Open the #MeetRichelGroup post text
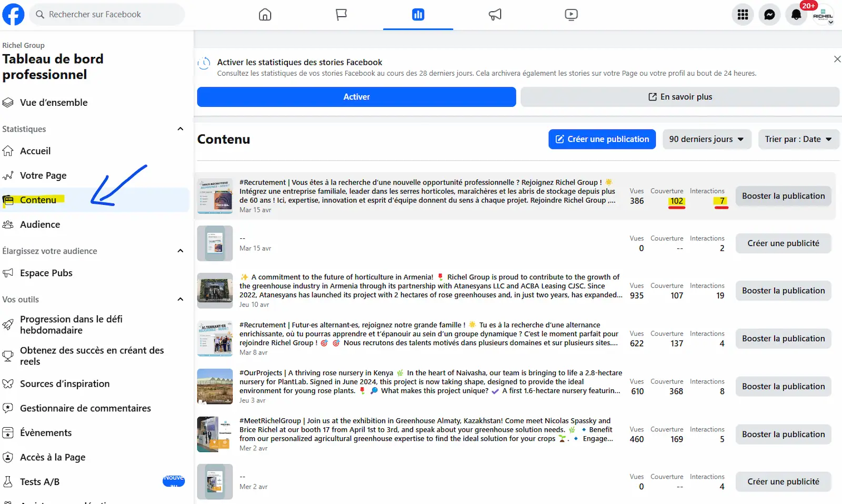This screenshot has width=842, height=504. pyautogui.click(x=426, y=430)
